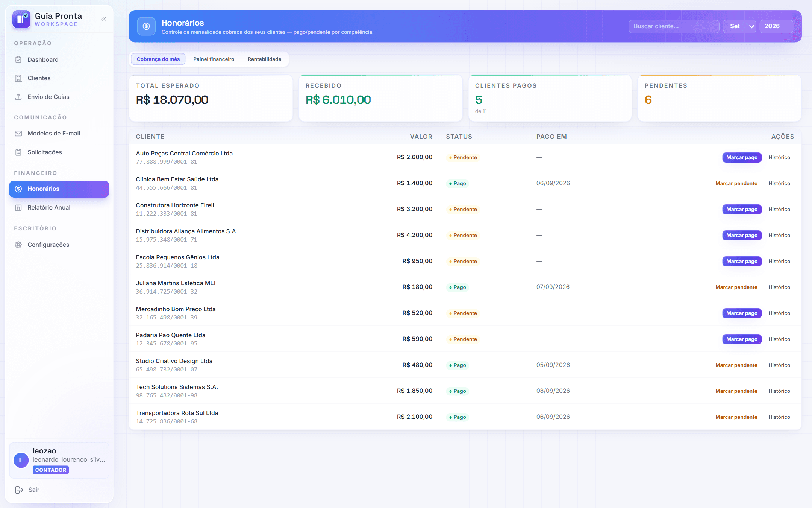Screen dimensions: 812x508
Task: Mark Clínica Bem Estar Saúde as pendente
Action: coord(736,183)
